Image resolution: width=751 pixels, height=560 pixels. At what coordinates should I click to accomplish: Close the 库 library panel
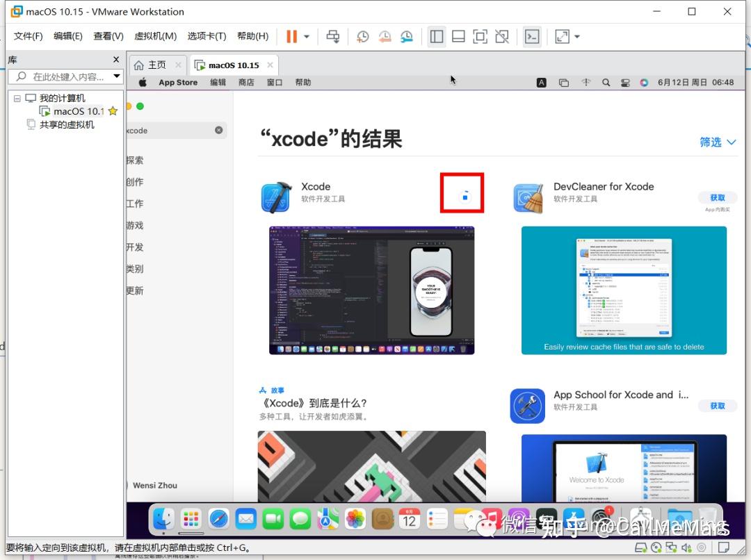[116, 59]
